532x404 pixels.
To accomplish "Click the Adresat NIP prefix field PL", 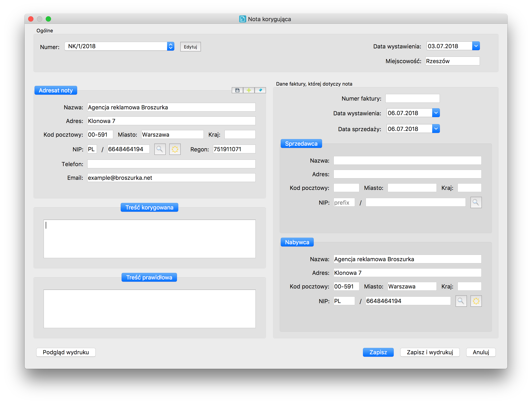I will click(x=92, y=149).
